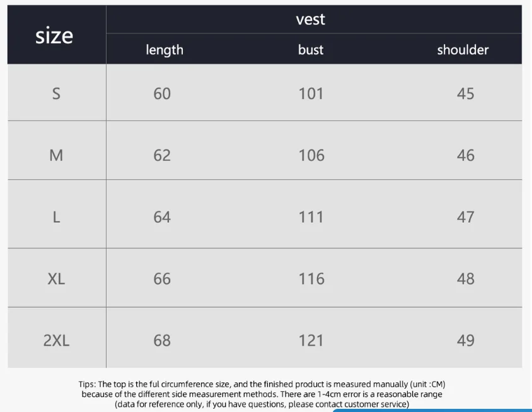Select shoulder value 48 for size XL
The width and height of the screenshot is (532, 412).
tap(465, 279)
